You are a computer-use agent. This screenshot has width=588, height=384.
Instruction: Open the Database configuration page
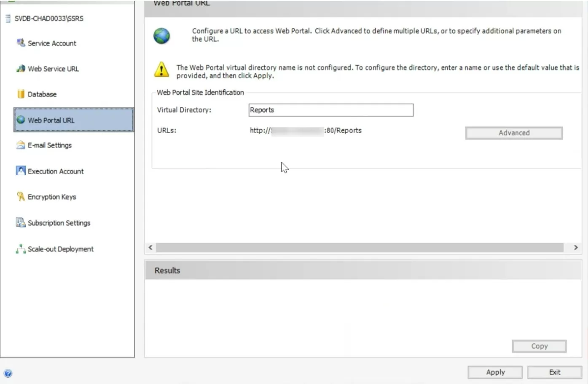(42, 94)
